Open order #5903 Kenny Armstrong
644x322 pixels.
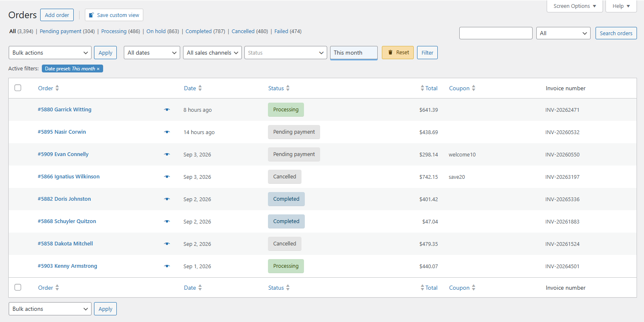pos(68,266)
